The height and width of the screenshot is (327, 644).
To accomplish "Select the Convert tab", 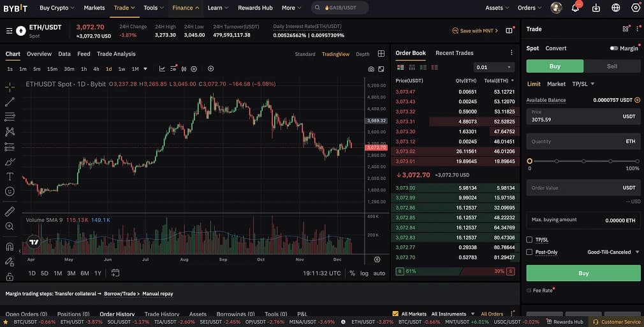I will click(556, 48).
